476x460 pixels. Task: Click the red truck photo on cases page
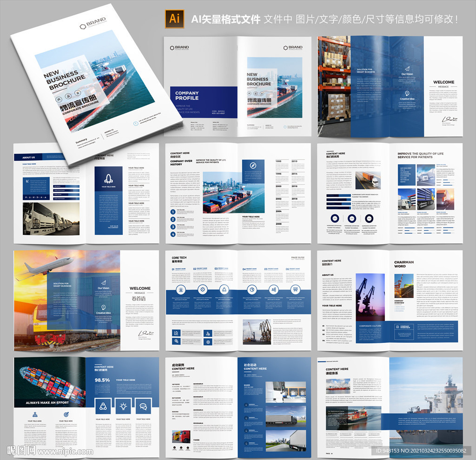(181, 437)
